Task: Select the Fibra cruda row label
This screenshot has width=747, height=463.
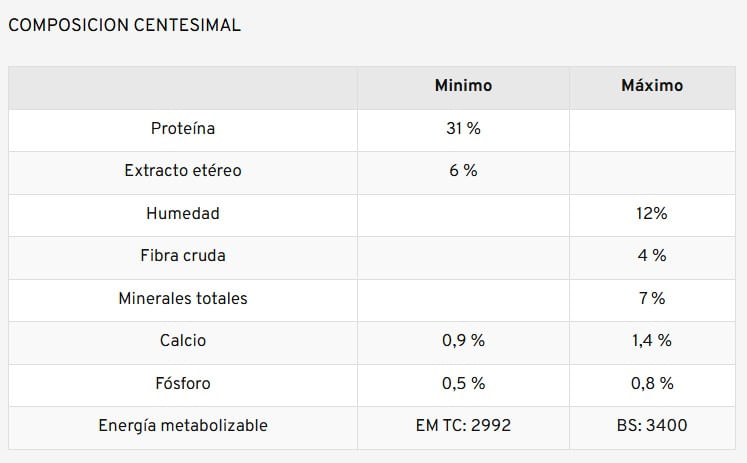Action: click(183, 256)
